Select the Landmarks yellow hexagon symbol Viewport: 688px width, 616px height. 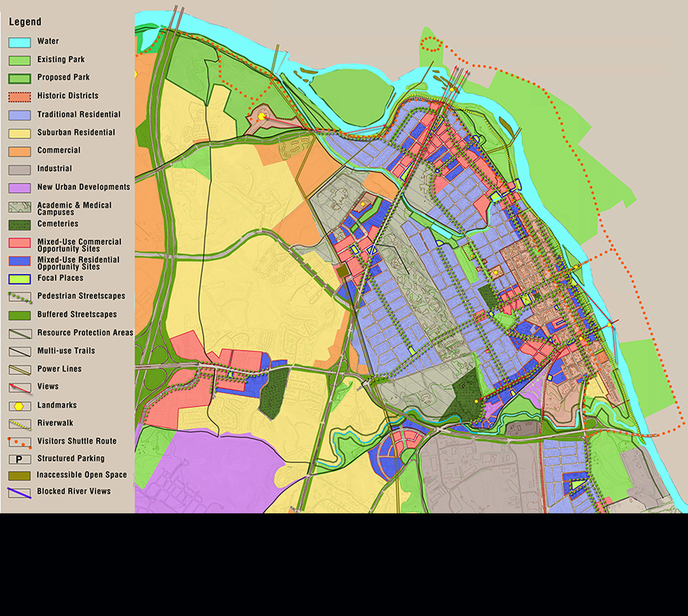click(x=19, y=406)
